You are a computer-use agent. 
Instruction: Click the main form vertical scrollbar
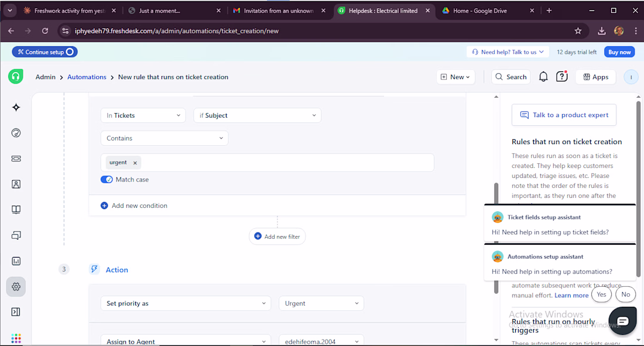click(496, 238)
